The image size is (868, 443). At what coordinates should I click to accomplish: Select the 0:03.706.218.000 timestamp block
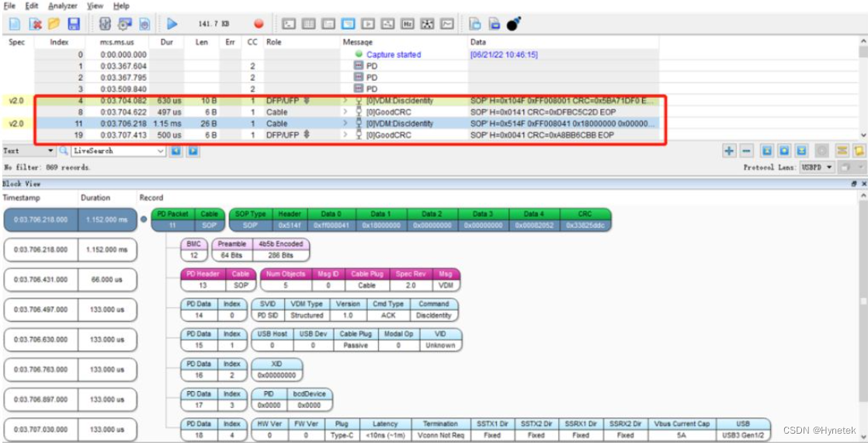pyautogui.click(x=40, y=220)
